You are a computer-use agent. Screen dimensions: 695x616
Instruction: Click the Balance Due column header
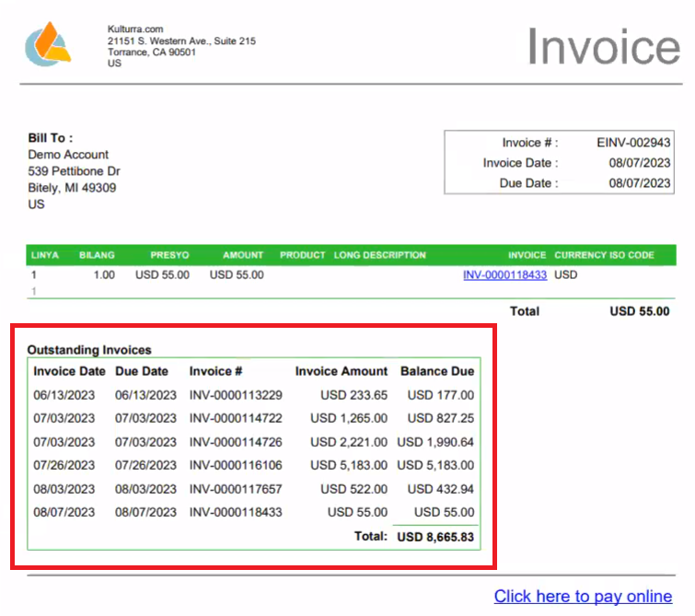(x=437, y=371)
